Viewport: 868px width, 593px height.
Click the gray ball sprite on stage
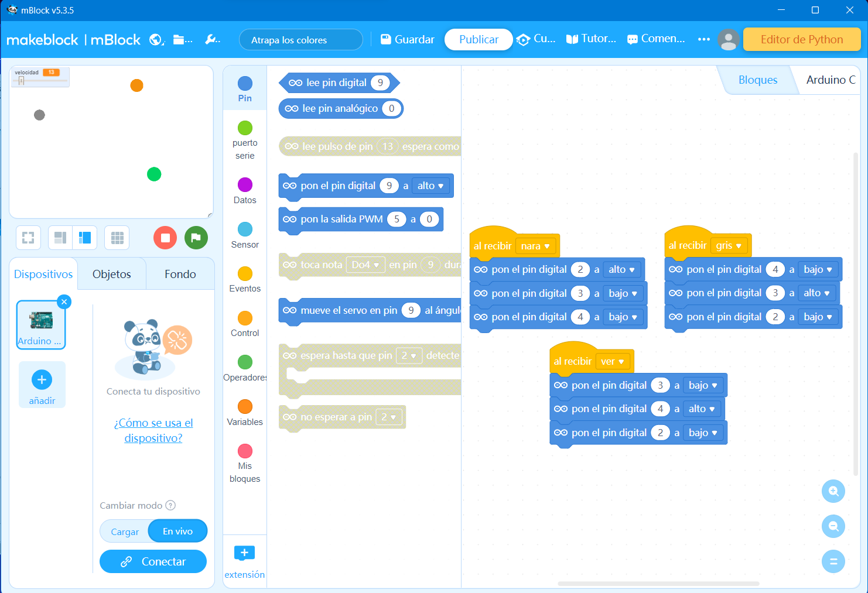click(39, 115)
